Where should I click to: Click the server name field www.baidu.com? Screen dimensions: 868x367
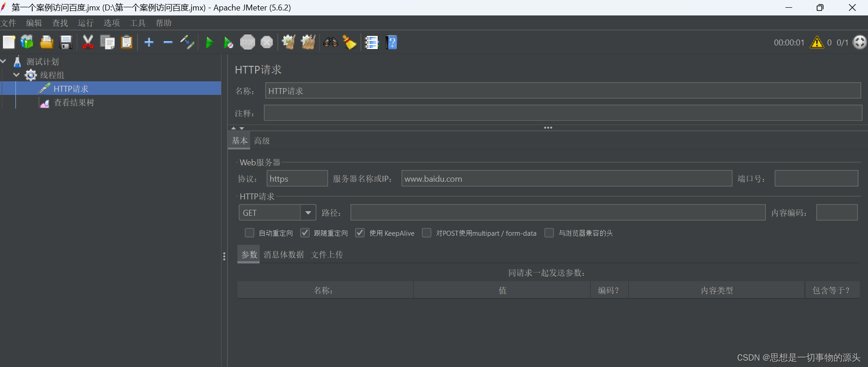click(x=567, y=178)
